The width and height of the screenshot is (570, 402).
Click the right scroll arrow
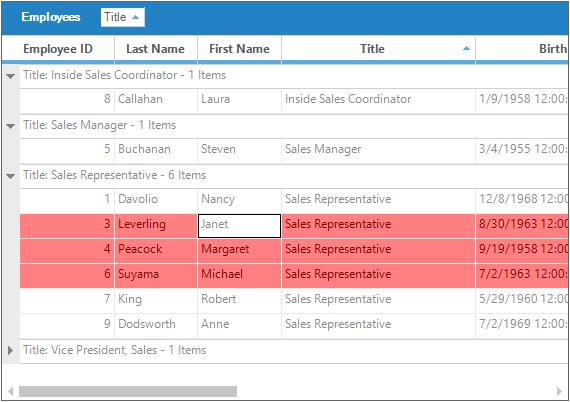559,391
